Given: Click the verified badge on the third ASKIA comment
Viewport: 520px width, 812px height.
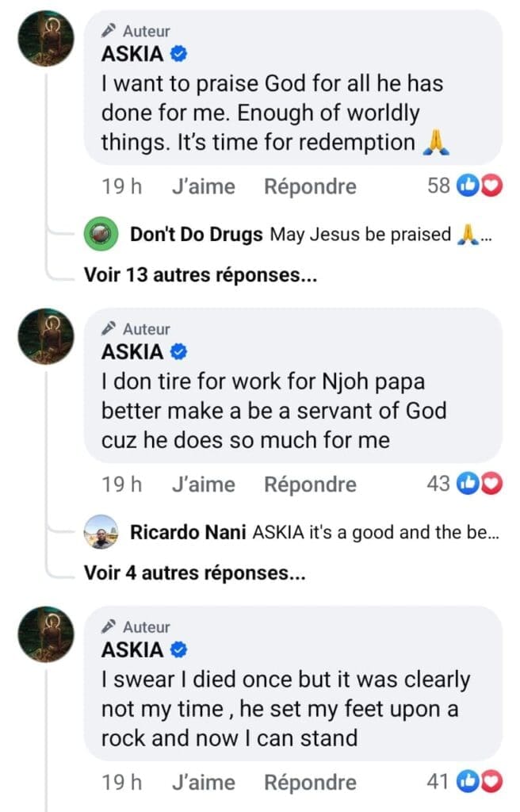Looking at the screenshot, I should tap(179, 650).
